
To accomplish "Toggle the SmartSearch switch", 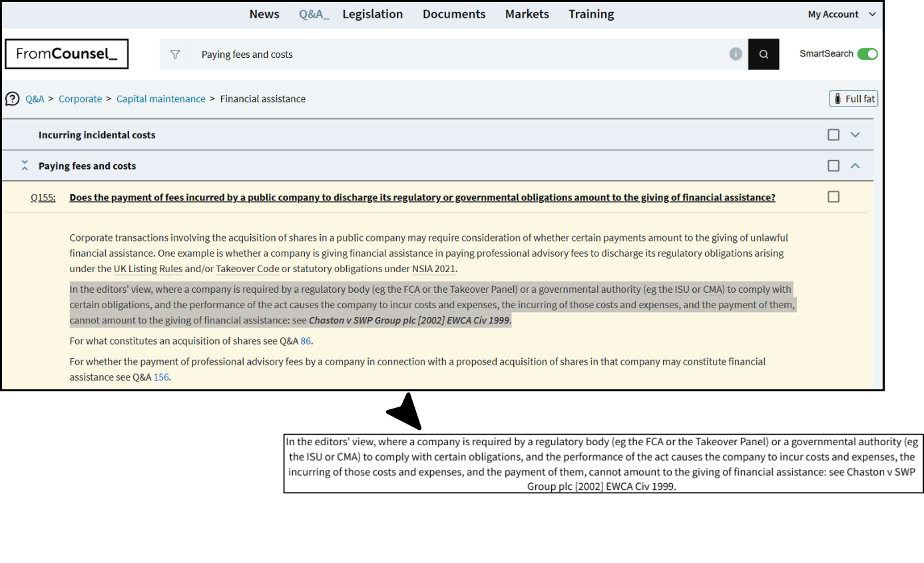I will coord(867,54).
